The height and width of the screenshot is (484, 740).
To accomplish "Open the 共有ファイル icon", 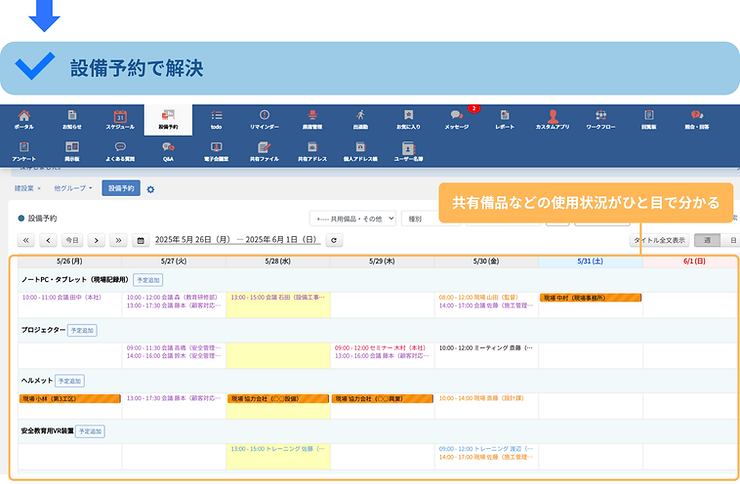I will [x=264, y=150].
